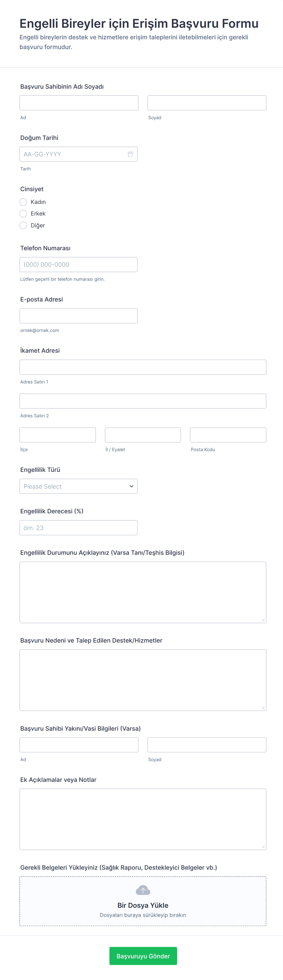Select the Kadın radio button

pos(23,202)
